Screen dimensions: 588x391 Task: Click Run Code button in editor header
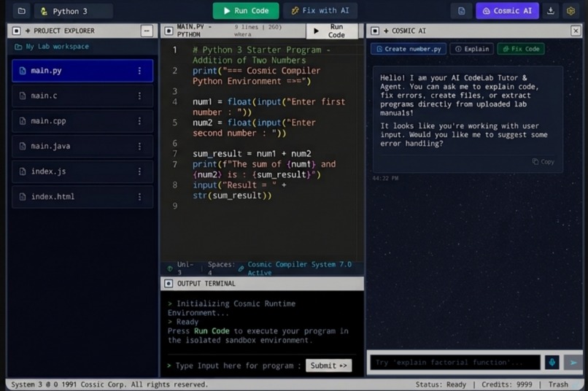pos(332,31)
